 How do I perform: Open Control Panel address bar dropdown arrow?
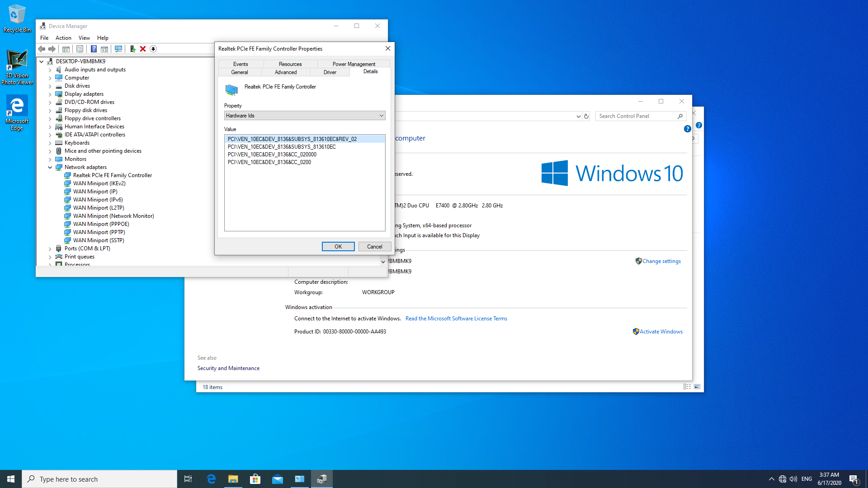click(x=578, y=116)
